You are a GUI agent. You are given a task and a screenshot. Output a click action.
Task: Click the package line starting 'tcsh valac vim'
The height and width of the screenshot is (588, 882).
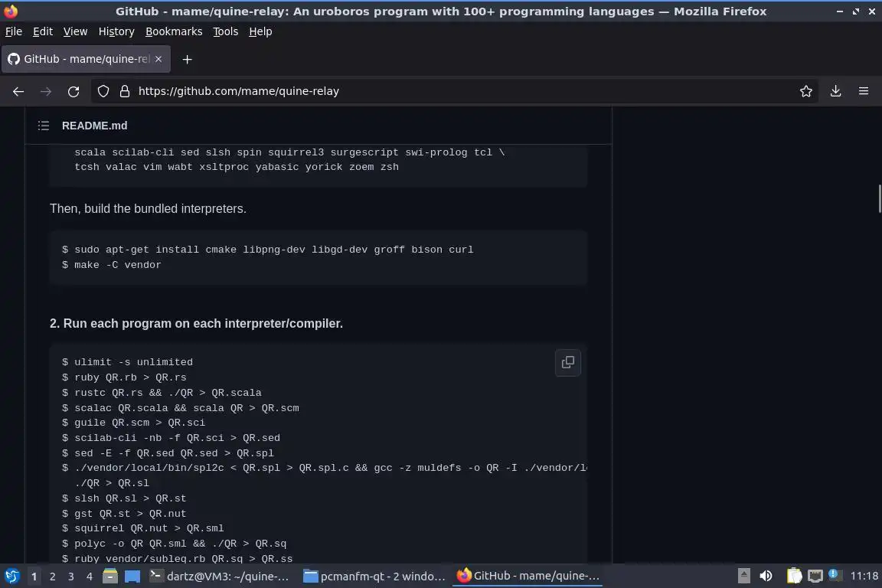(x=237, y=167)
